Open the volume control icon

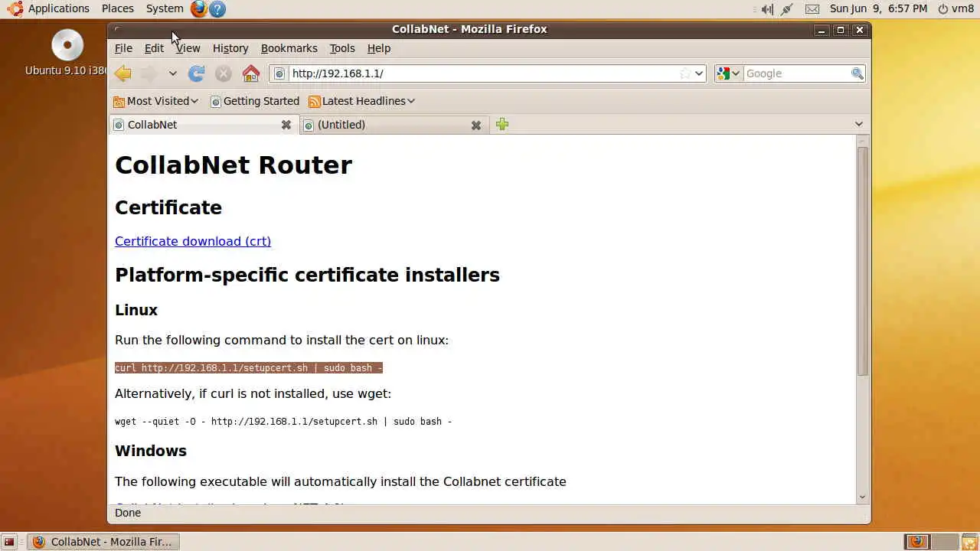[x=767, y=9]
